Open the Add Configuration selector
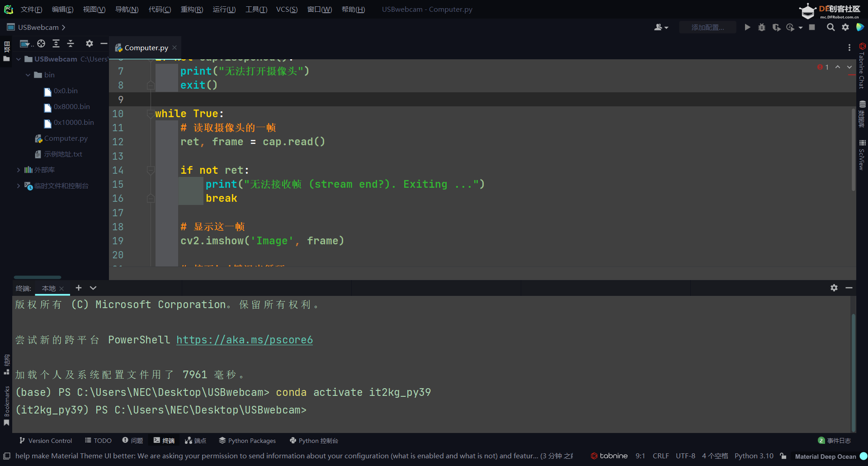 [x=708, y=28]
